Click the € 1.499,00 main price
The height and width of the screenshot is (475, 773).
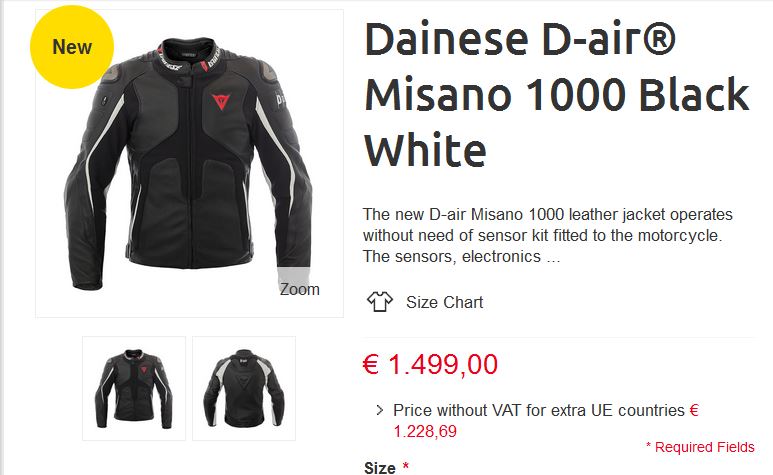coord(430,364)
